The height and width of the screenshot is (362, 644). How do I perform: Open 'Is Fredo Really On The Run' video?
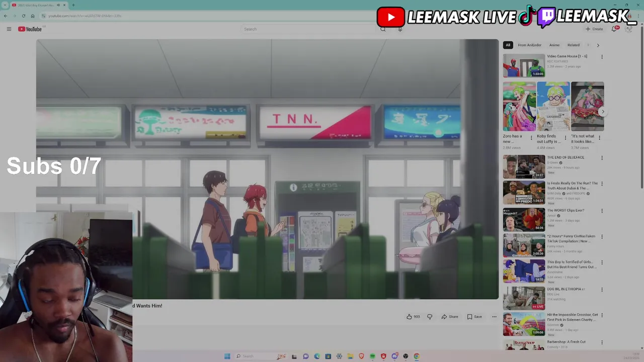524,192
